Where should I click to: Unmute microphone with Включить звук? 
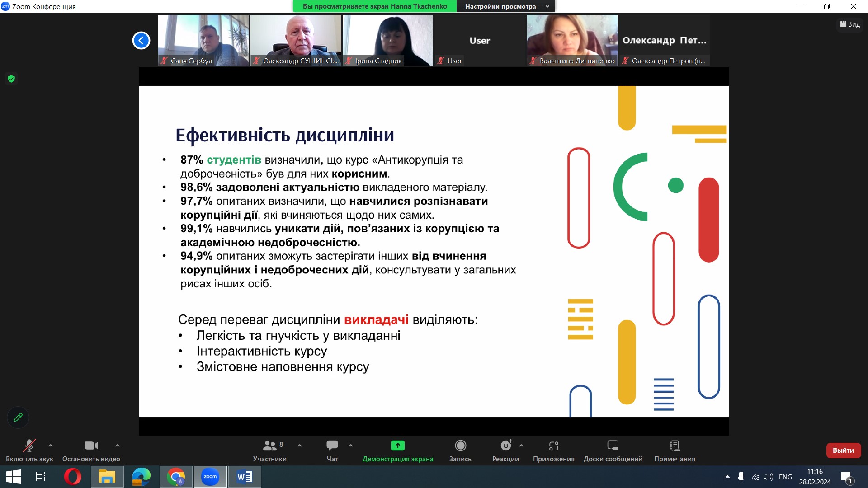[29, 446]
